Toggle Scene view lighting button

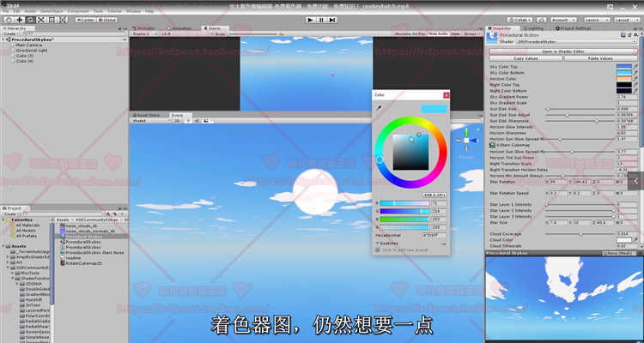point(189,121)
